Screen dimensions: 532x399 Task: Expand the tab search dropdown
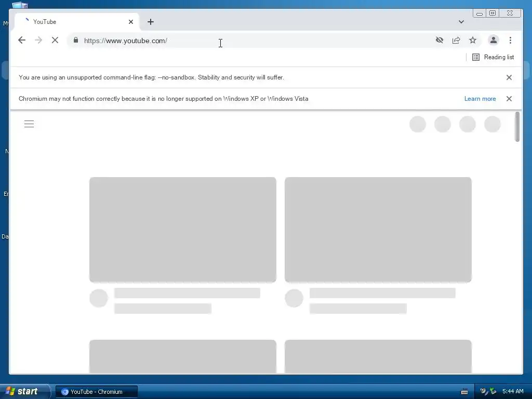(461, 22)
